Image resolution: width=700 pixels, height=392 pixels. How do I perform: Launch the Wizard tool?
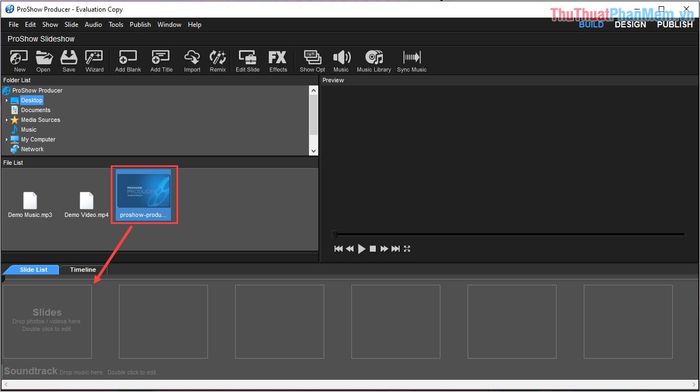pos(94,61)
